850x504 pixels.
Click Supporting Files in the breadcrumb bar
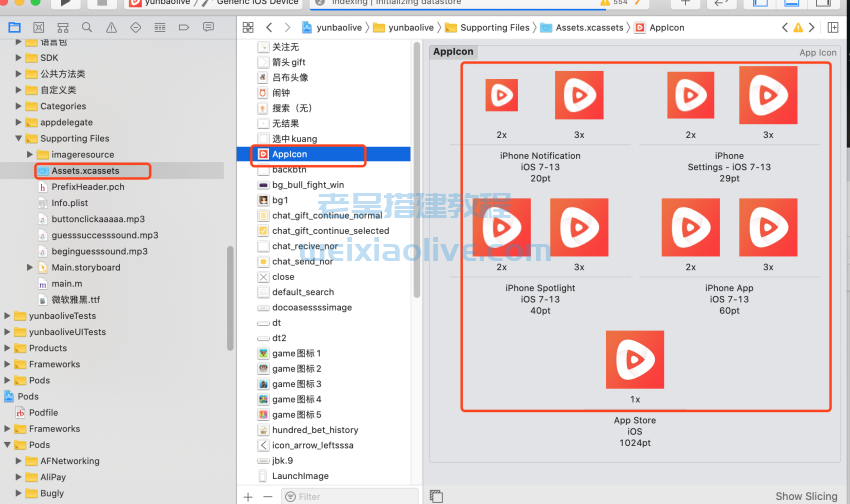click(x=494, y=27)
